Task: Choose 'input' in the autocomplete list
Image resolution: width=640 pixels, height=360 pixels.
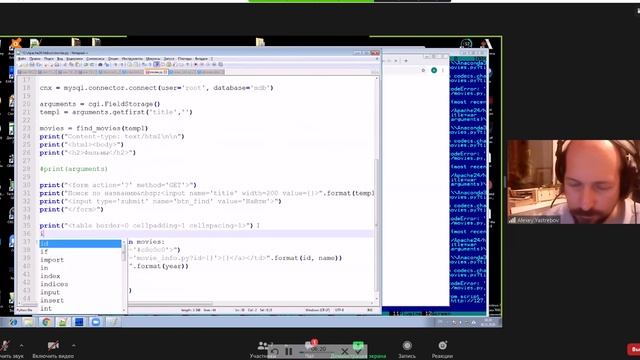Action: pyautogui.click(x=80, y=292)
